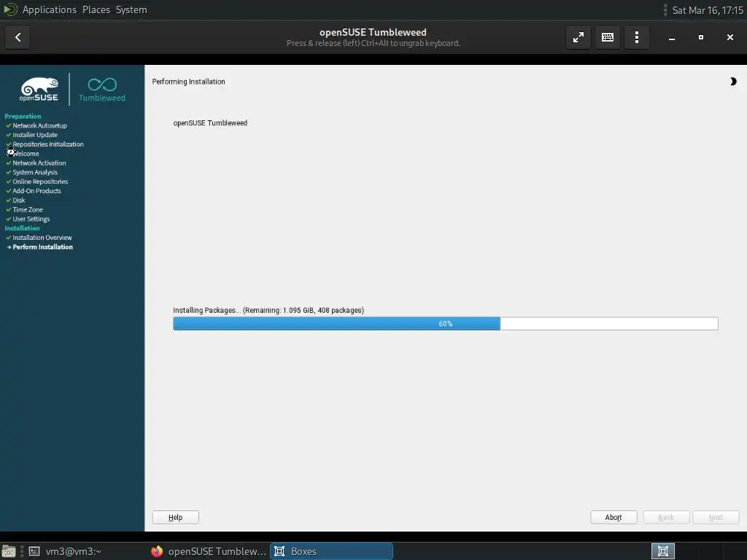Close the Boxes window

(x=729, y=37)
